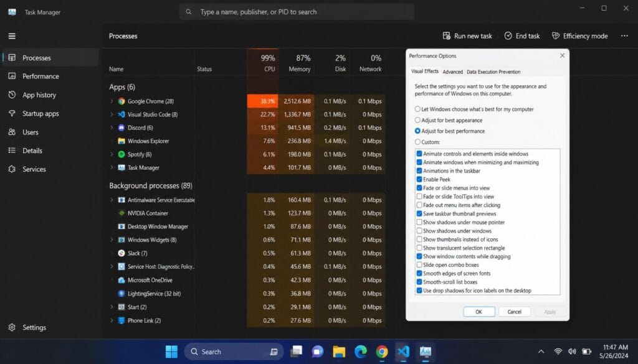The width and height of the screenshot is (638, 364).
Task: Click the search magnifier icon in Task Manager
Action: (x=188, y=12)
